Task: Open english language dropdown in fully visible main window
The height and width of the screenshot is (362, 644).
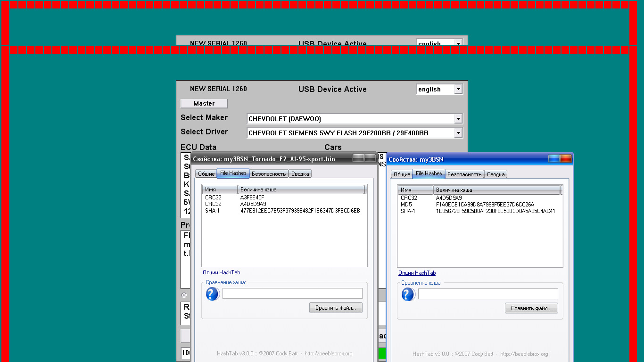Action: tap(458, 89)
